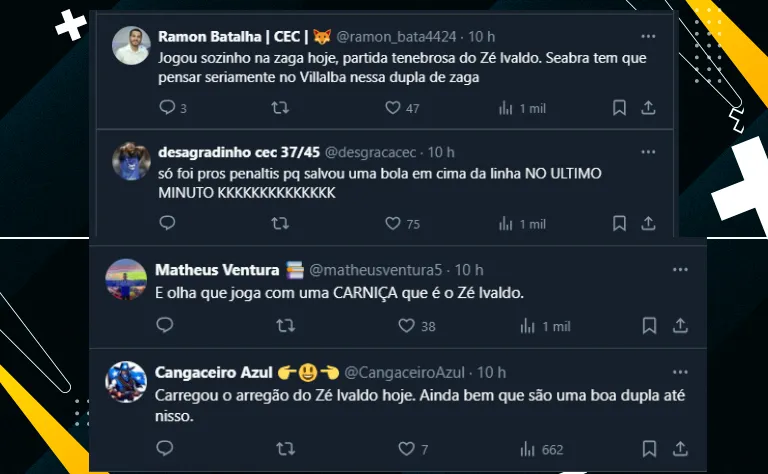Screen dimensions: 768x474
Task: Open more options on Cangaceiro Azul's tweet
Action: pyautogui.click(x=680, y=373)
